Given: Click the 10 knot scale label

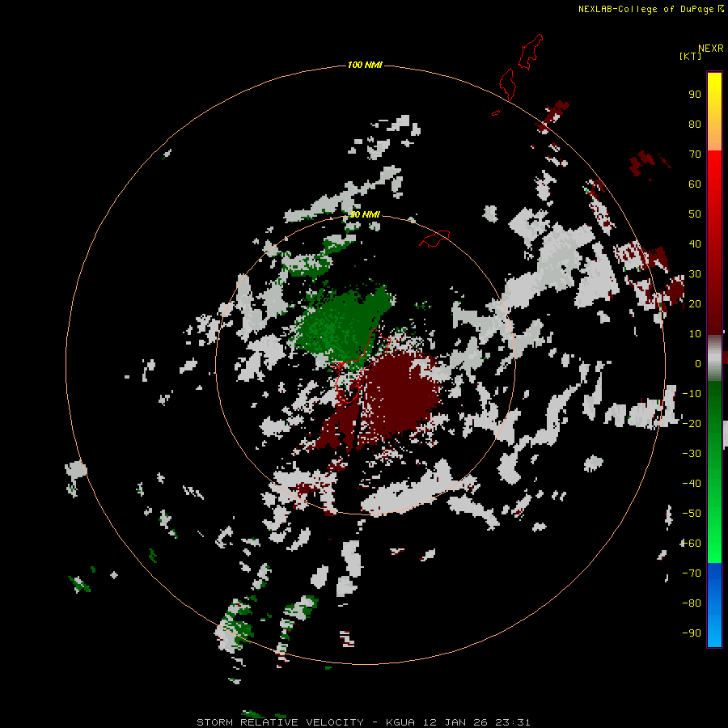Looking at the screenshot, I should [695, 334].
